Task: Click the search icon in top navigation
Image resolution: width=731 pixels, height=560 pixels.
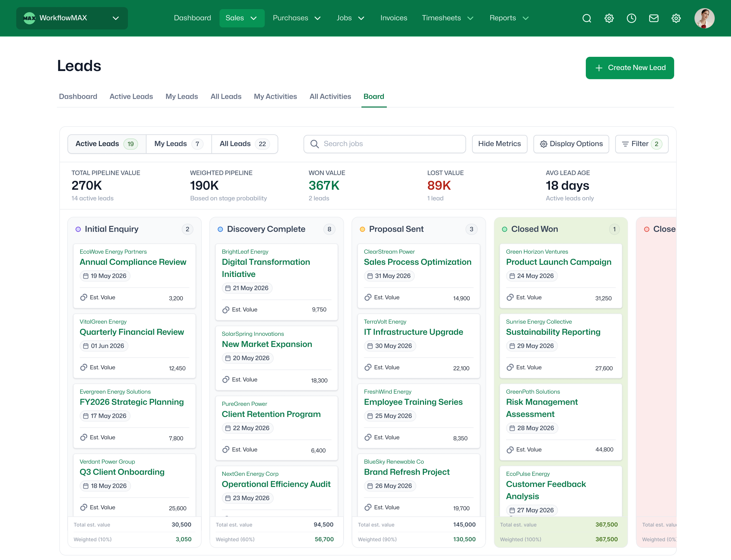Action: (587, 18)
